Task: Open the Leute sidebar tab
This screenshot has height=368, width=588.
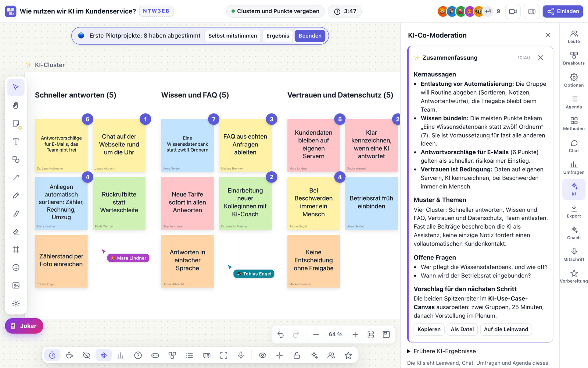Action: [x=574, y=37]
